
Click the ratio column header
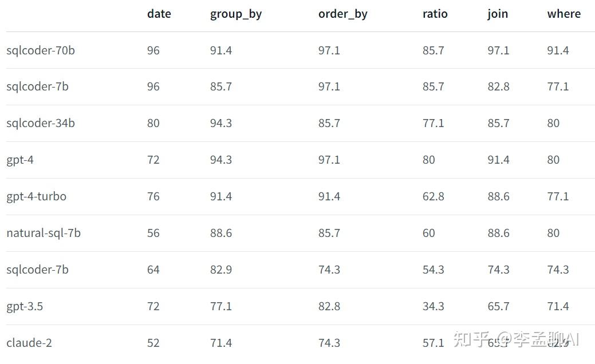[x=435, y=14]
